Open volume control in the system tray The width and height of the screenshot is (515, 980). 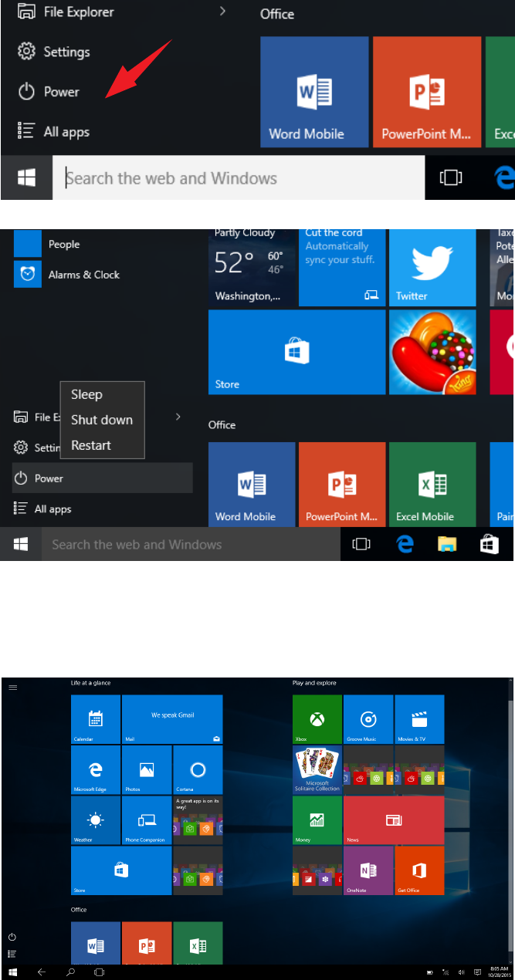pos(461,972)
